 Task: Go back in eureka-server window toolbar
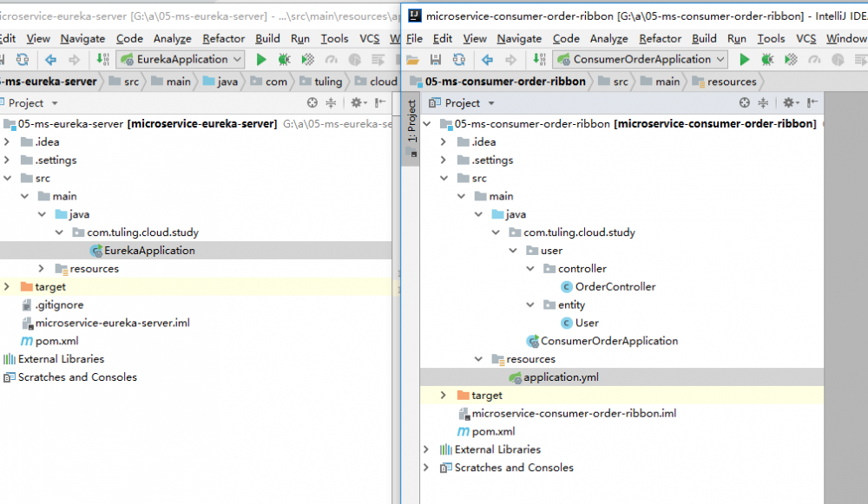(x=50, y=59)
